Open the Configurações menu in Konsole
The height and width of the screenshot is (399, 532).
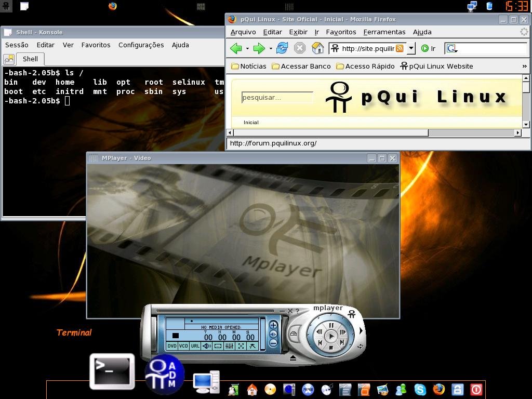coord(141,45)
